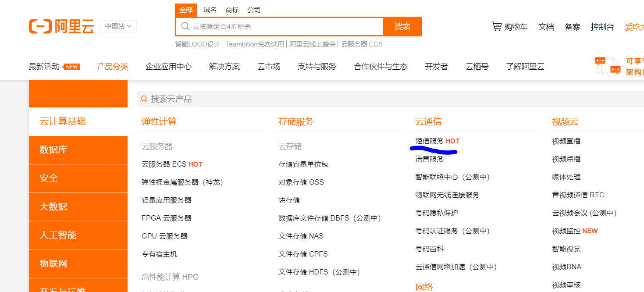
Task: Open 视频直播
Action: coord(566,141)
